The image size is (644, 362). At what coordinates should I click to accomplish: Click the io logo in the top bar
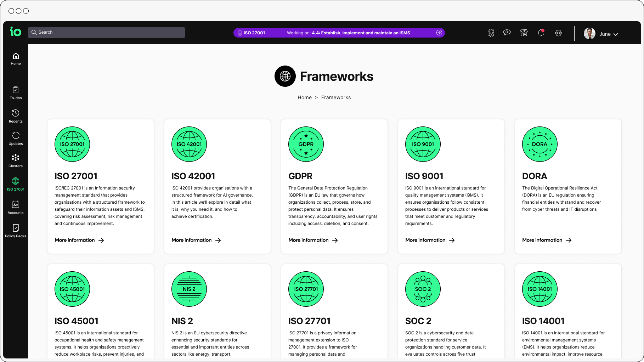(x=16, y=32)
